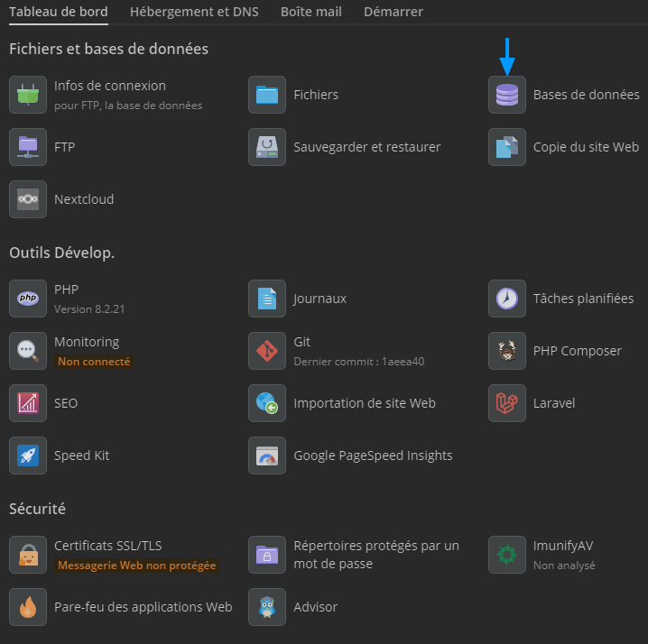Open the Bases de données icon
Screen dimensions: 648x644
coord(507,95)
